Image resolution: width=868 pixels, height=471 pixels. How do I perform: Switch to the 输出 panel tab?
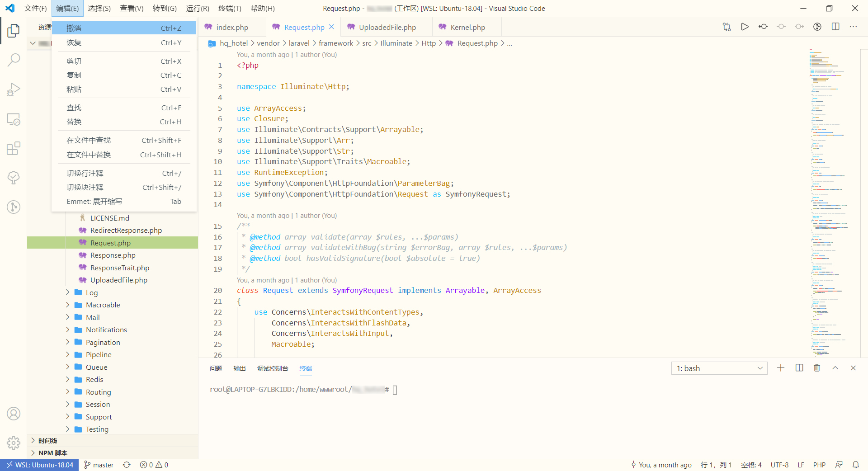(239, 368)
